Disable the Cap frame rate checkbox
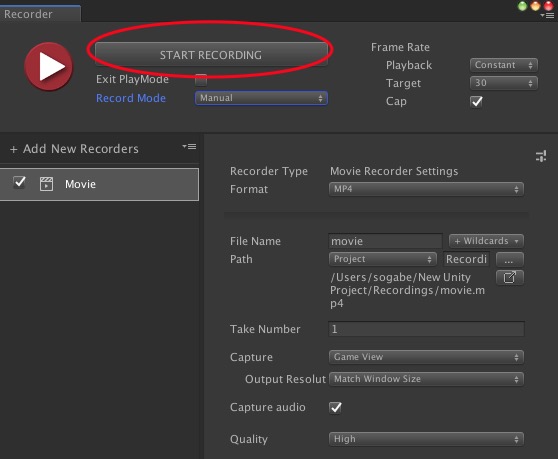Image resolution: width=558 pixels, height=459 pixels. point(477,102)
